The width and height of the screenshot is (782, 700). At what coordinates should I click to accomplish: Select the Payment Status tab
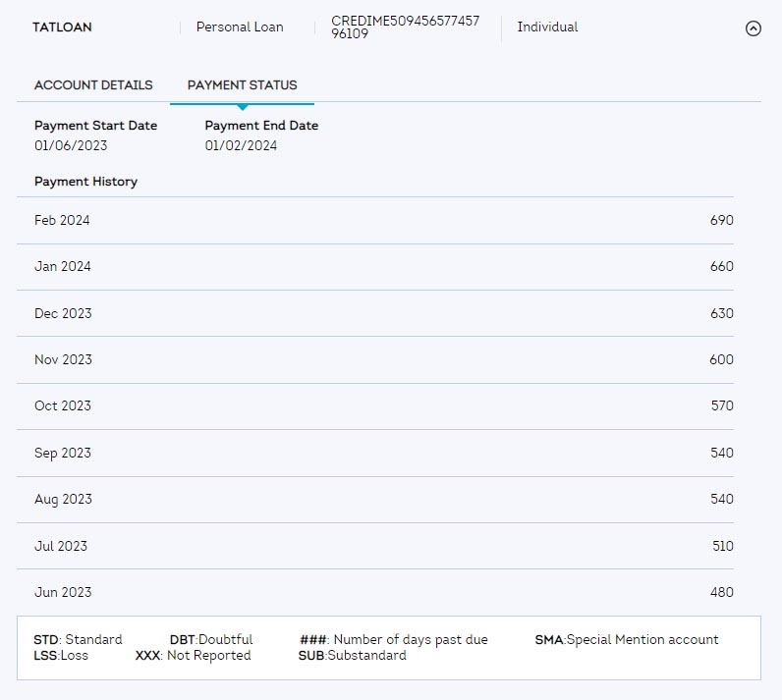(x=242, y=85)
